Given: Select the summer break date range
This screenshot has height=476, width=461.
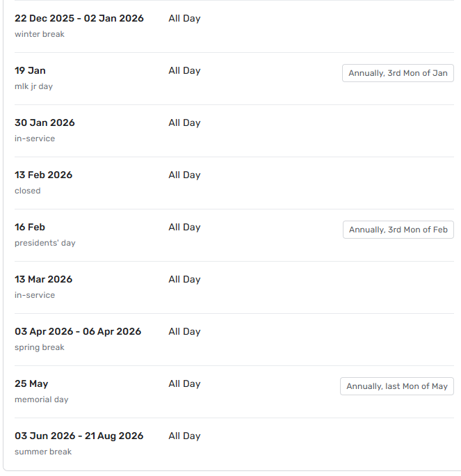Looking at the screenshot, I should [x=79, y=436].
